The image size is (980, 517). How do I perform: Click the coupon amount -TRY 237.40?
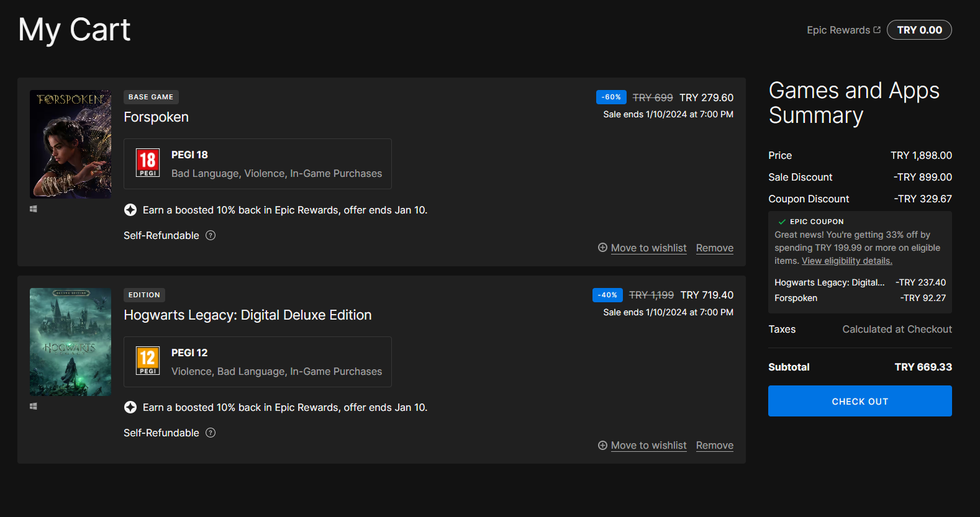coord(920,282)
